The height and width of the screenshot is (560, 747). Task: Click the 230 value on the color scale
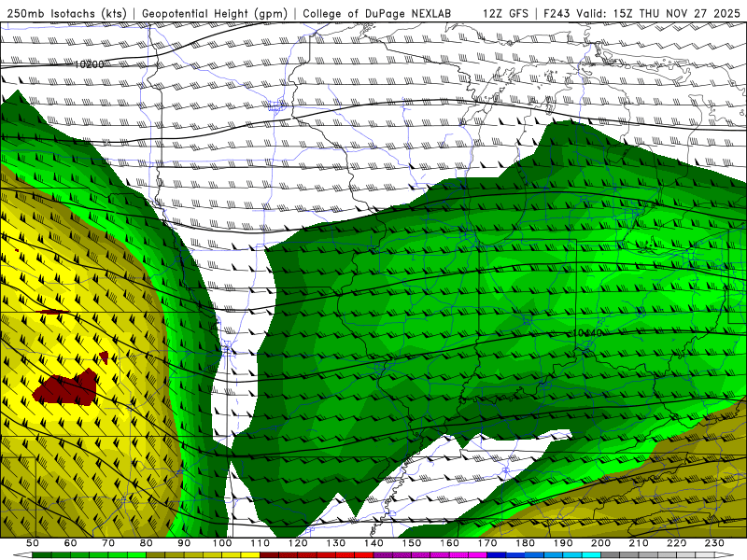714,543
